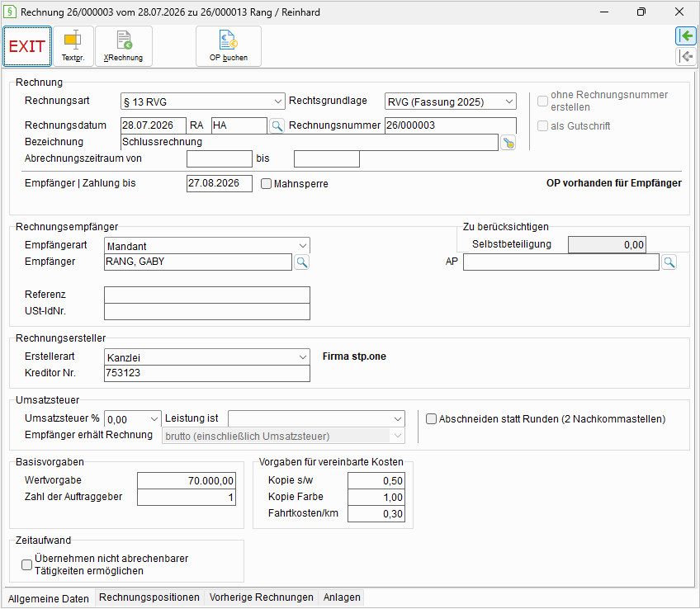The width and height of the screenshot is (700, 609).
Task: Check Abschneiden statt Runden option
Action: [431, 419]
